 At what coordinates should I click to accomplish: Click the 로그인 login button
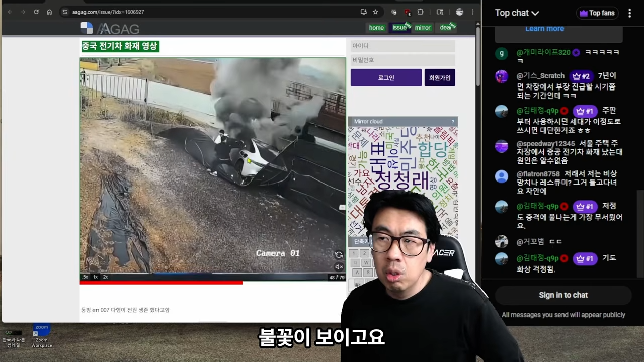pos(386,78)
